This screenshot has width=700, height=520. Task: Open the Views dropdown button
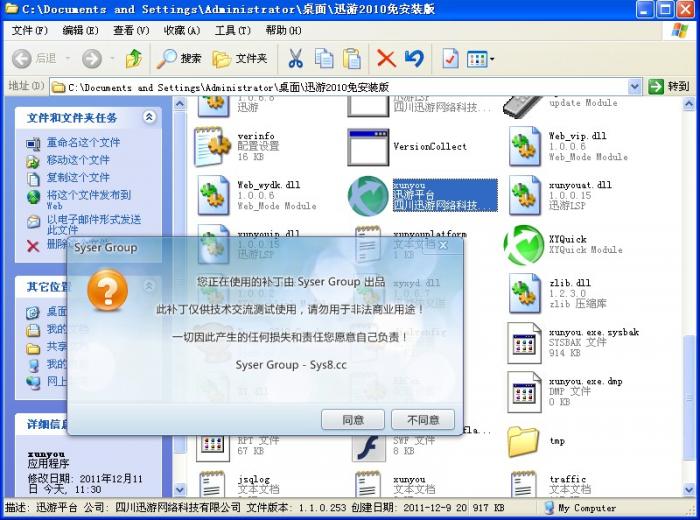(480, 58)
